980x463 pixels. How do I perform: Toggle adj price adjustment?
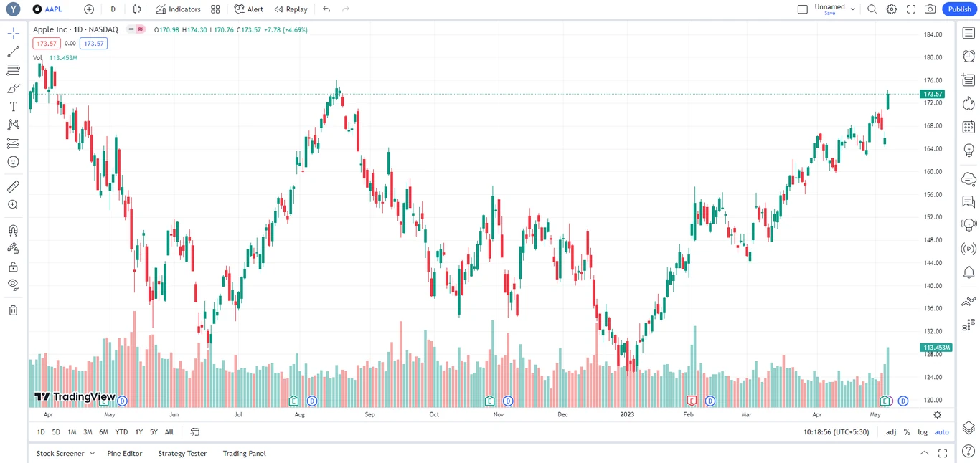[891, 432]
